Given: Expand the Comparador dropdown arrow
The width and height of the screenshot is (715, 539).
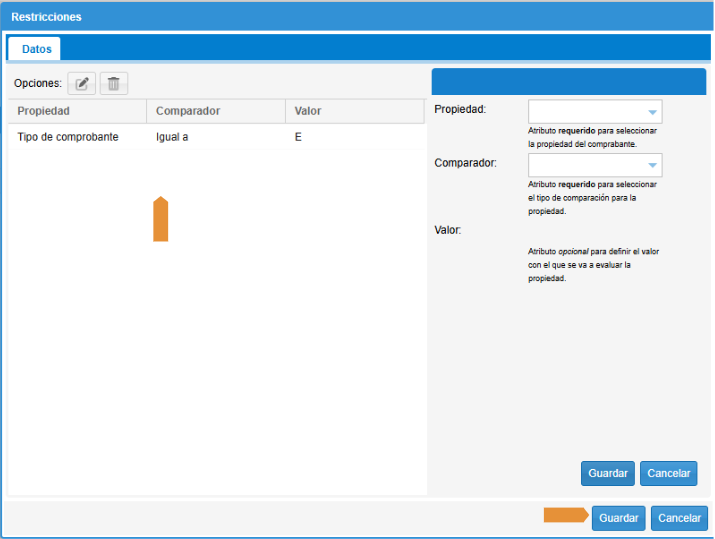Looking at the screenshot, I should pyautogui.click(x=652, y=165).
